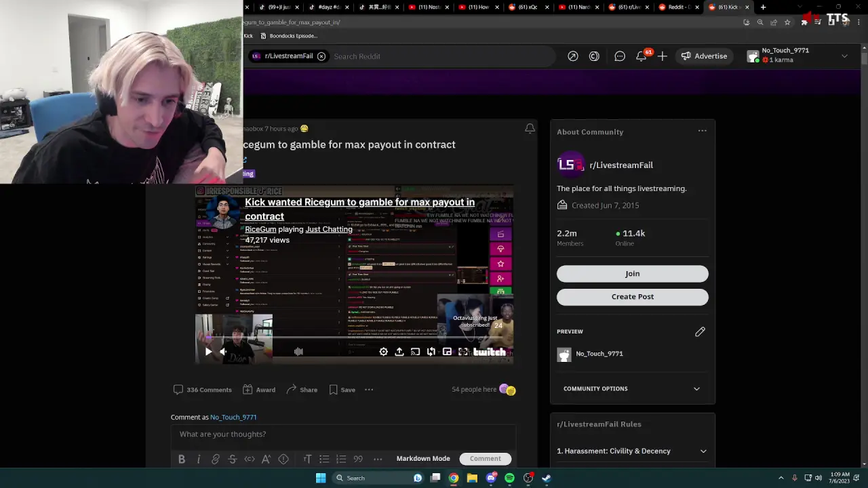Switch the comment editor to Markdown Mode
868x488 pixels.
pyautogui.click(x=423, y=459)
